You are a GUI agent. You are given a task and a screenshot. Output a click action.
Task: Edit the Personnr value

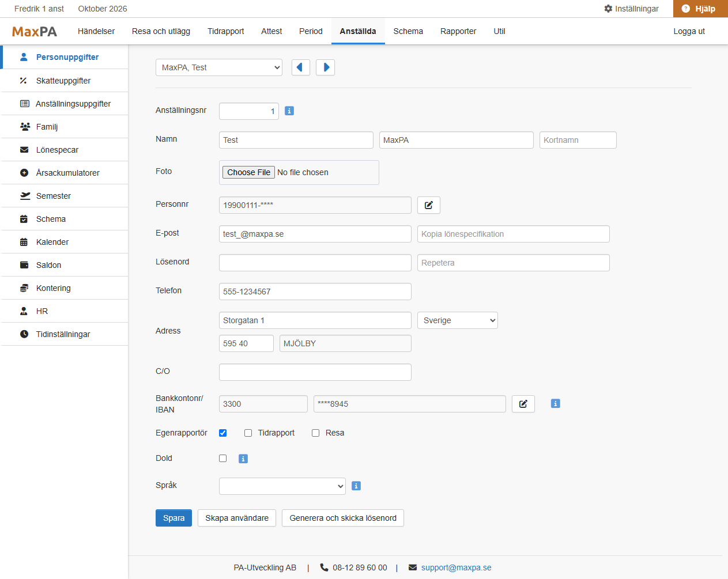click(x=429, y=205)
